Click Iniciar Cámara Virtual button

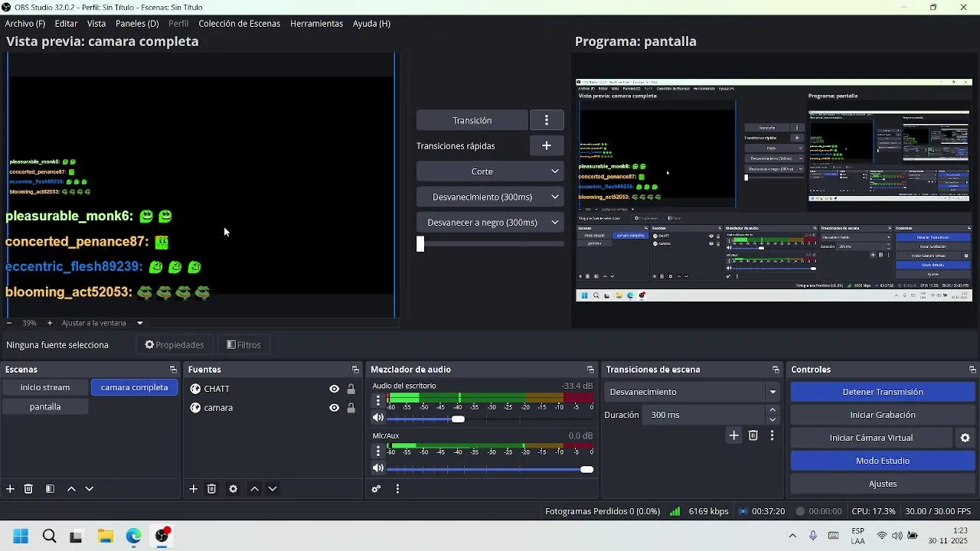[871, 438]
